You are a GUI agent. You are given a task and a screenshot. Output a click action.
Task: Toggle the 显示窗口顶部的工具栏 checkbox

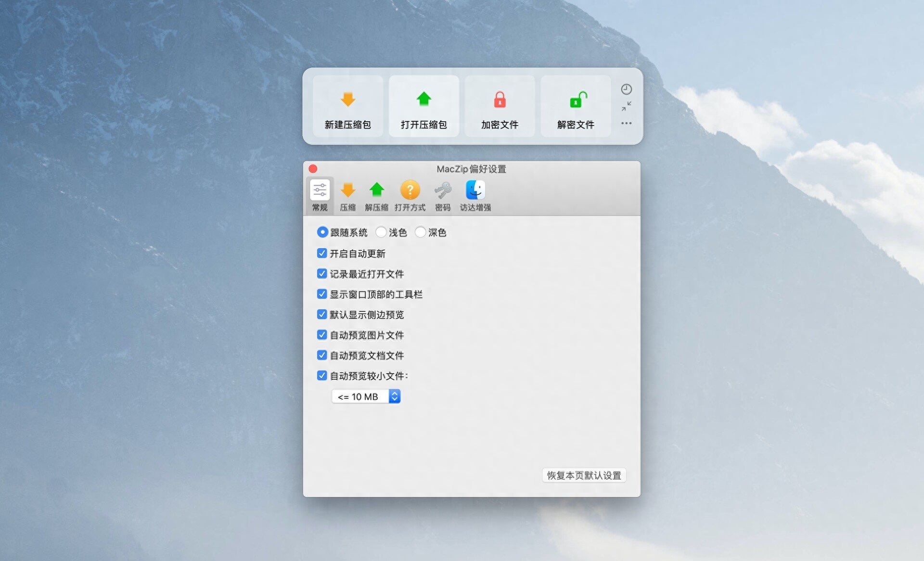(322, 294)
